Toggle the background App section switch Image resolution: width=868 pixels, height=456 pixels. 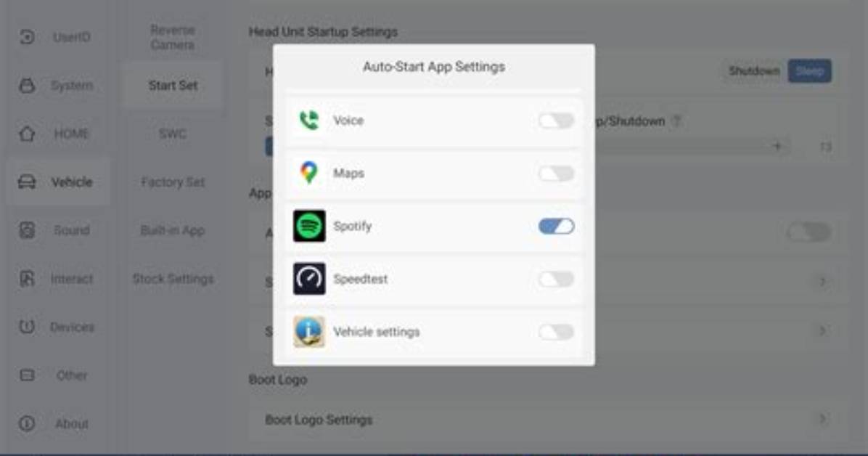pos(808,232)
